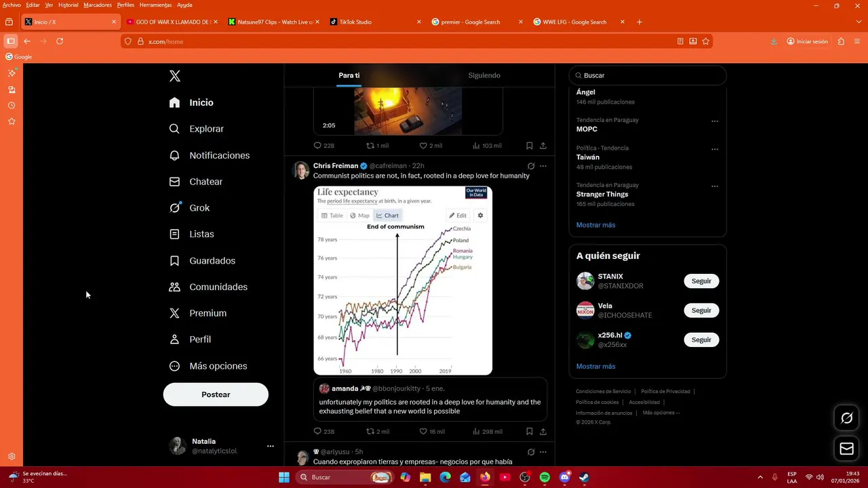This screenshot has width=868, height=488.
Task: Open Chris Freiman's profile name
Action: click(x=336, y=166)
